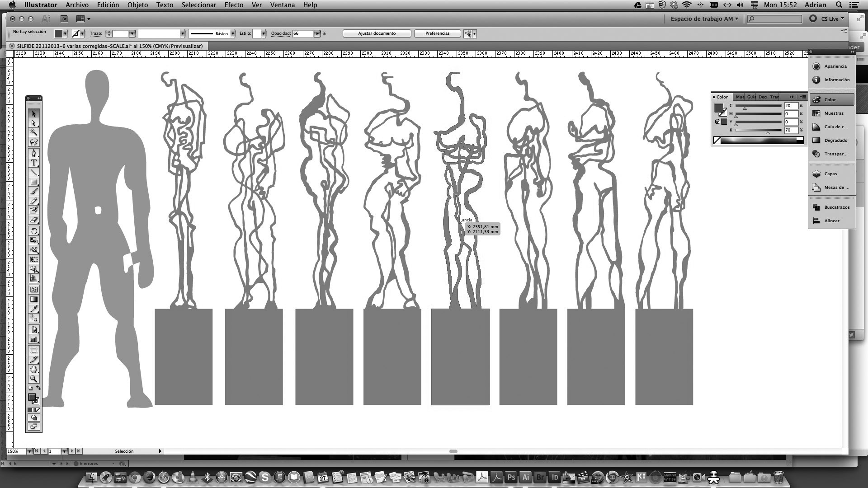Click the Preferencias button

[x=437, y=33]
